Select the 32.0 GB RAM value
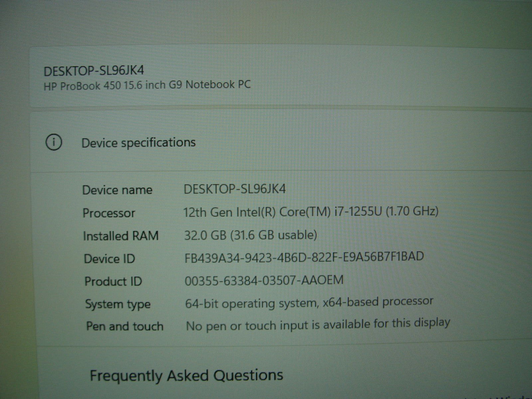The image size is (532, 399). click(x=250, y=235)
